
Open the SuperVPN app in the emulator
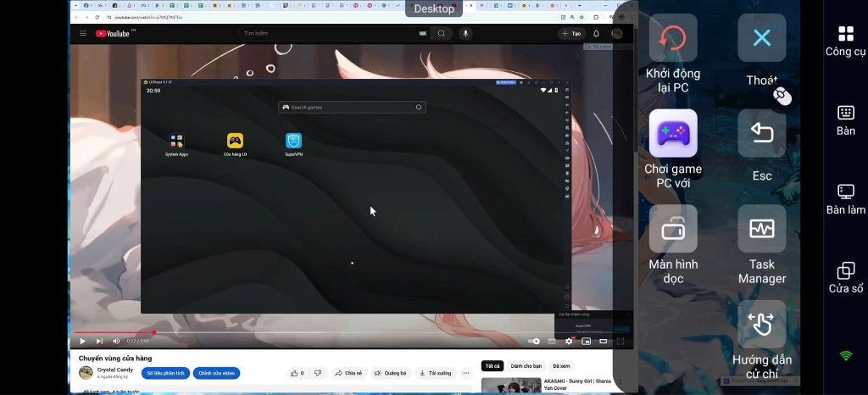pos(293,141)
